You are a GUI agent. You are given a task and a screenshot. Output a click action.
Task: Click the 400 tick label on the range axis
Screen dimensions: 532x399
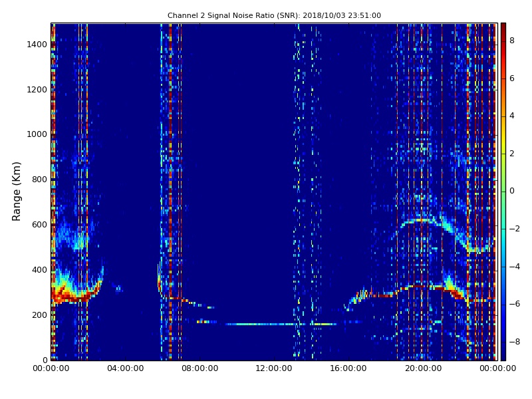39,270
